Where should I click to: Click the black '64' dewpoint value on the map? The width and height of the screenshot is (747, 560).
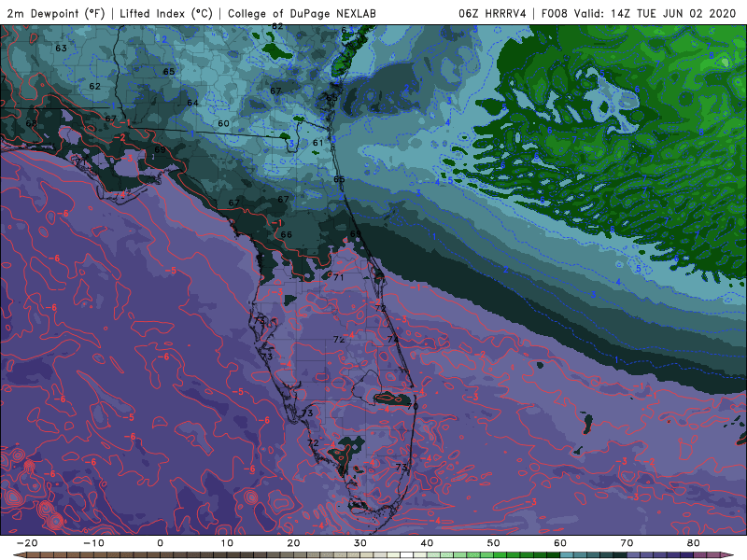coord(192,103)
